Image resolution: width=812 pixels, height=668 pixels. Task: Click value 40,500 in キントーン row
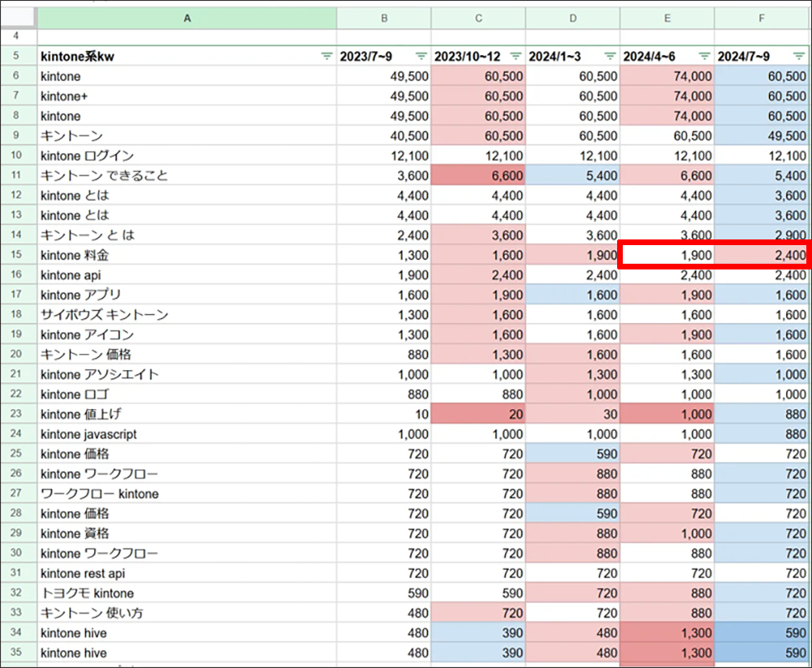pos(384,136)
